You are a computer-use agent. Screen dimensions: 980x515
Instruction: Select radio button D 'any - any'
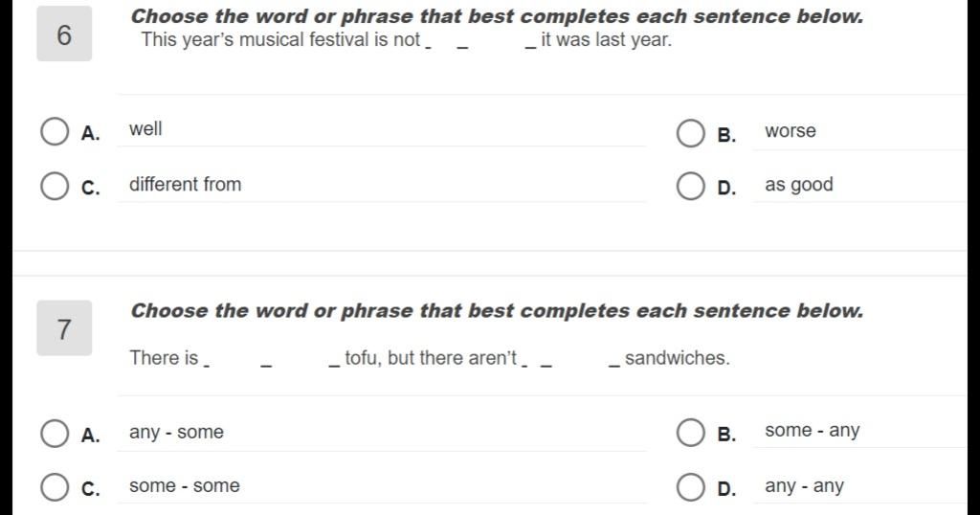(x=691, y=487)
